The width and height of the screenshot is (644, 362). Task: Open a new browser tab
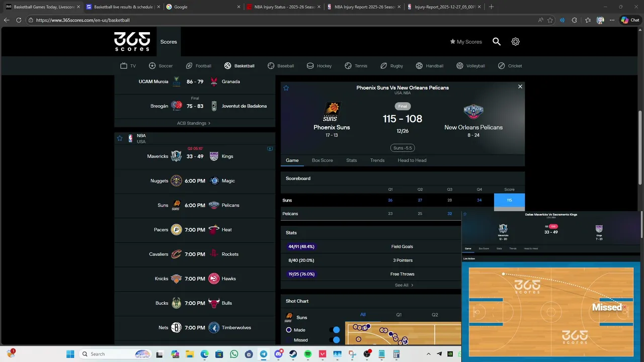tap(492, 7)
